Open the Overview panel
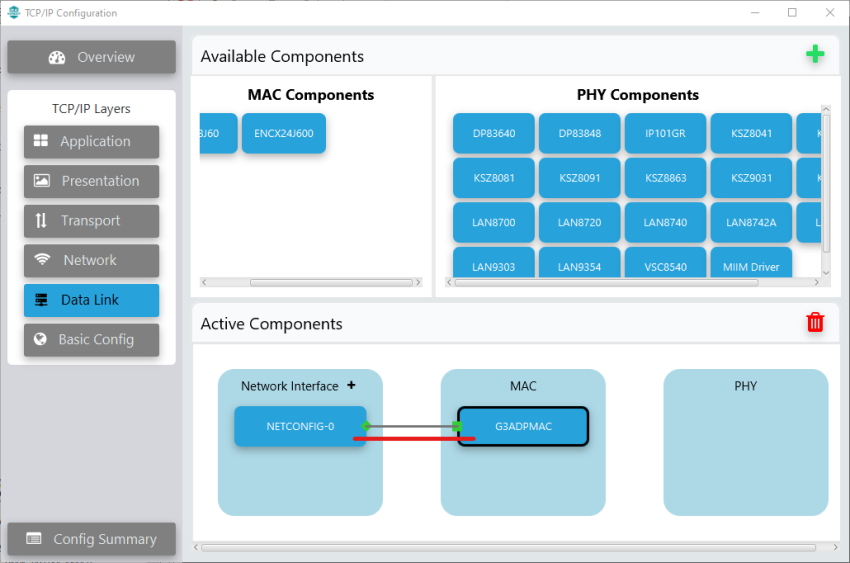The width and height of the screenshot is (850, 563). [x=92, y=57]
